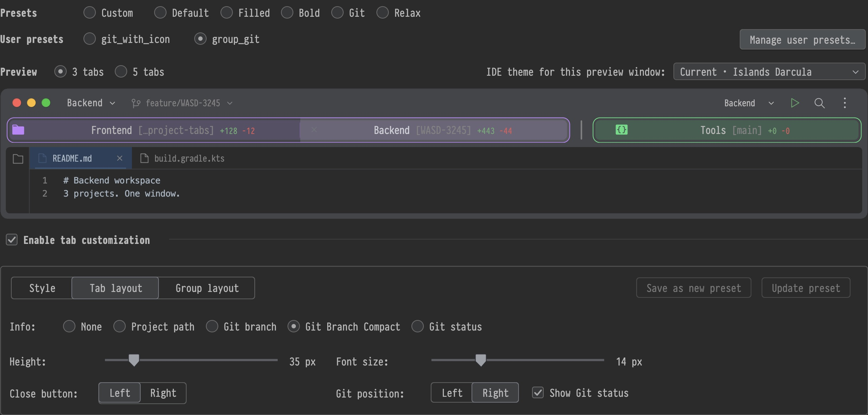Click line 2 '3 projects. One window.'
This screenshot has width=868, height=415.
click(x=122, y=193)
